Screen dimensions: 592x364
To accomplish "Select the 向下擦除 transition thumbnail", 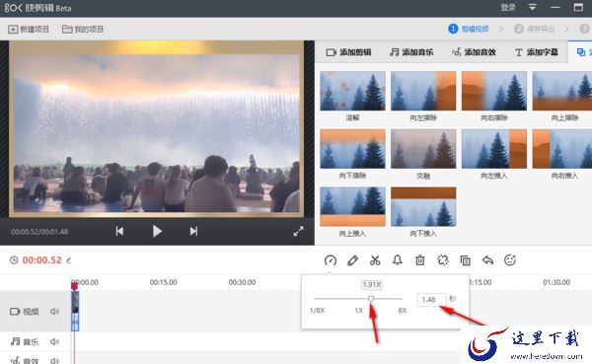I will click(x=352, y=149).
